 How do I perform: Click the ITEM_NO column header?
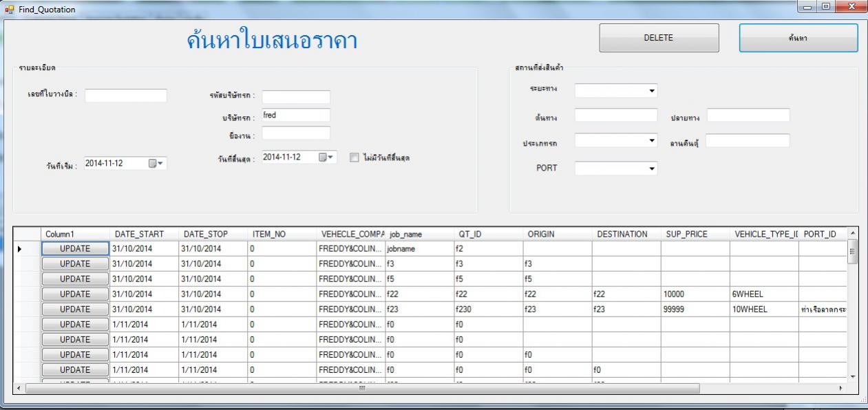point(282,234)
